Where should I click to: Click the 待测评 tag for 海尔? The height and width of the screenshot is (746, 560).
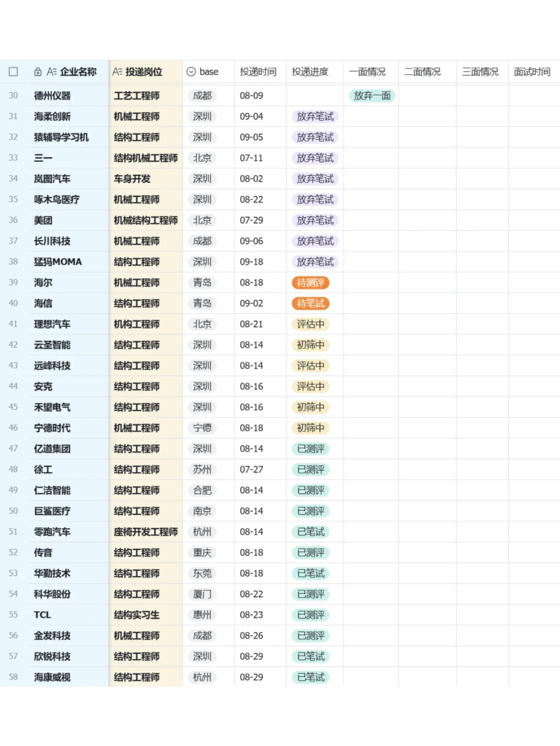pyautogui.click(x=311, y=283)
